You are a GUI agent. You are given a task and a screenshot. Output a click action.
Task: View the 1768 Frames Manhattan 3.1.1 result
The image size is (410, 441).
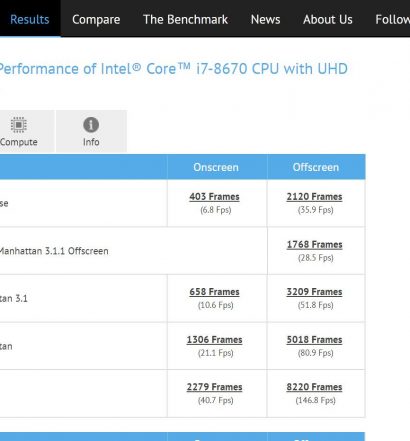314,244
